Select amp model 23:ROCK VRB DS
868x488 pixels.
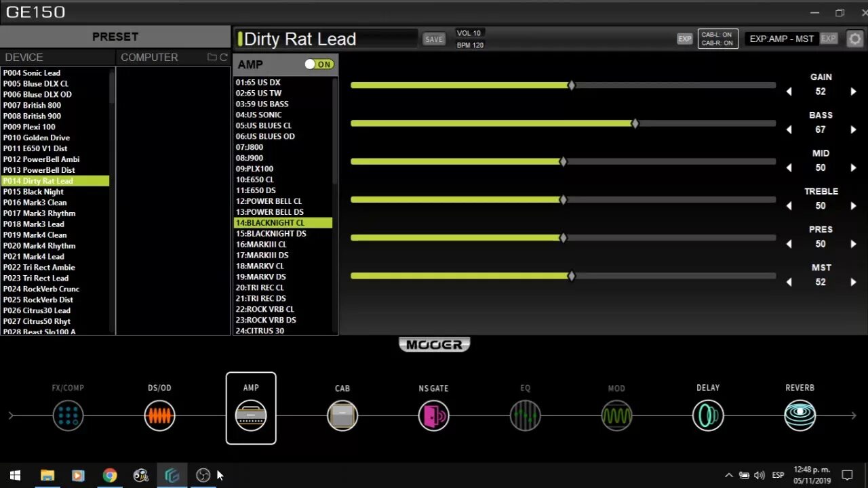click(283, 320)
